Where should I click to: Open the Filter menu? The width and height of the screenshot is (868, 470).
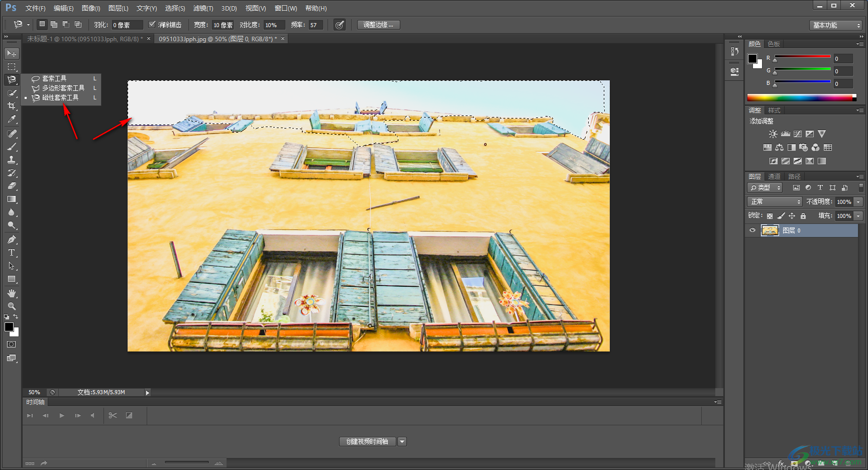click(203, 8)
